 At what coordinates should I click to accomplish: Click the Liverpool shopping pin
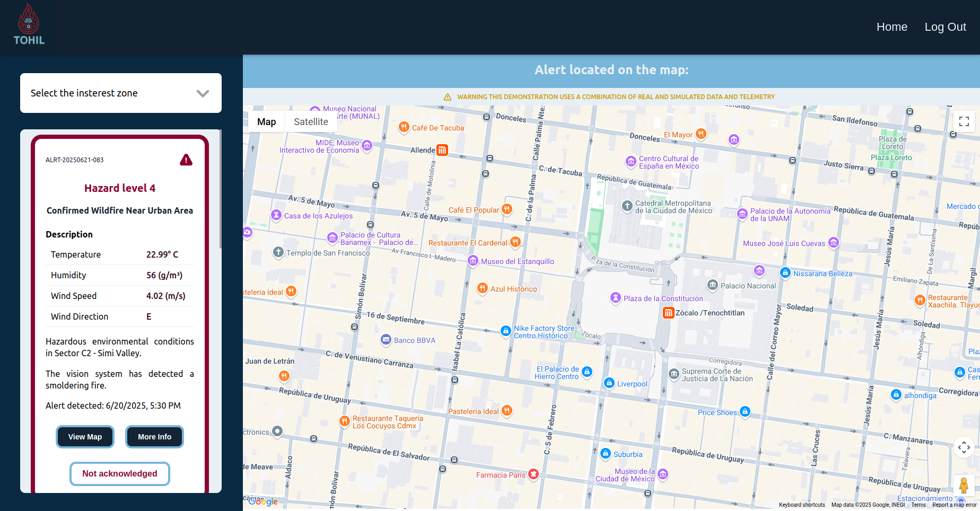609,383
